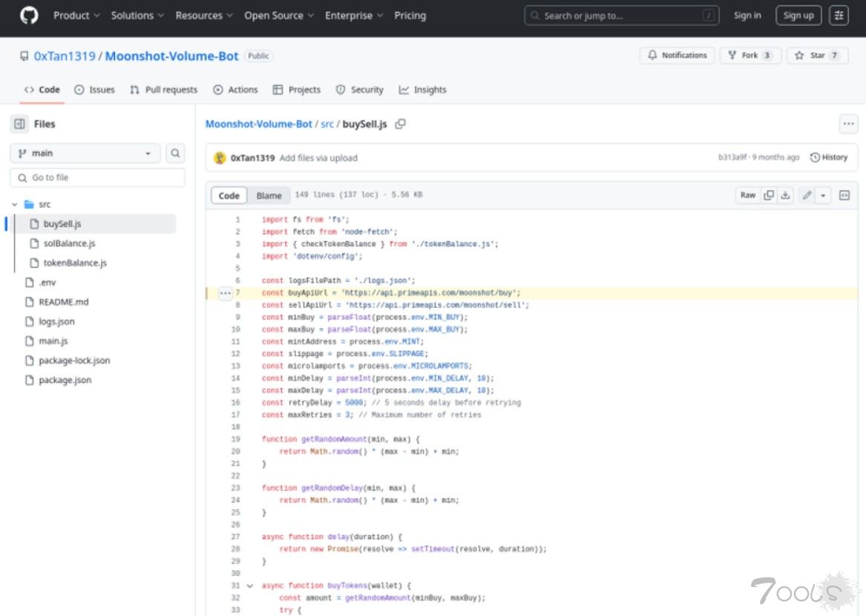This screenshot has height=616, width=866.
Task: Open more edit options dropdown arrow
Action: 823,195
